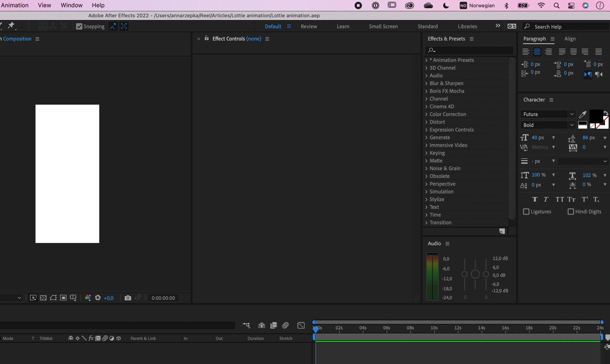Switch to the Libraries workspace
Image resolution: width=610 pixels, height=364 pixels.
point(467,26)
